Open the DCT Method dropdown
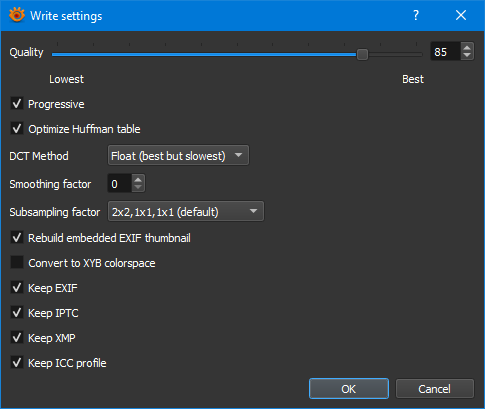This screenshot has height=409, width=485. pos(178,155)
